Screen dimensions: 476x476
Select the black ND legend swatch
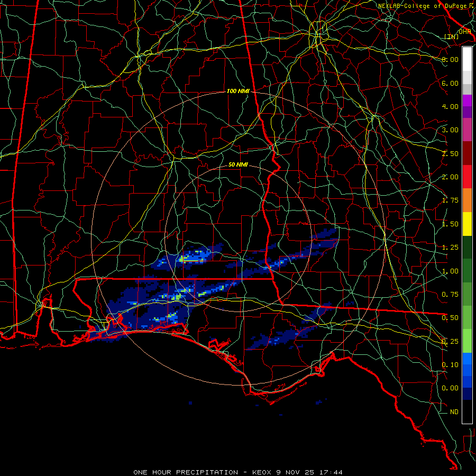467,411
